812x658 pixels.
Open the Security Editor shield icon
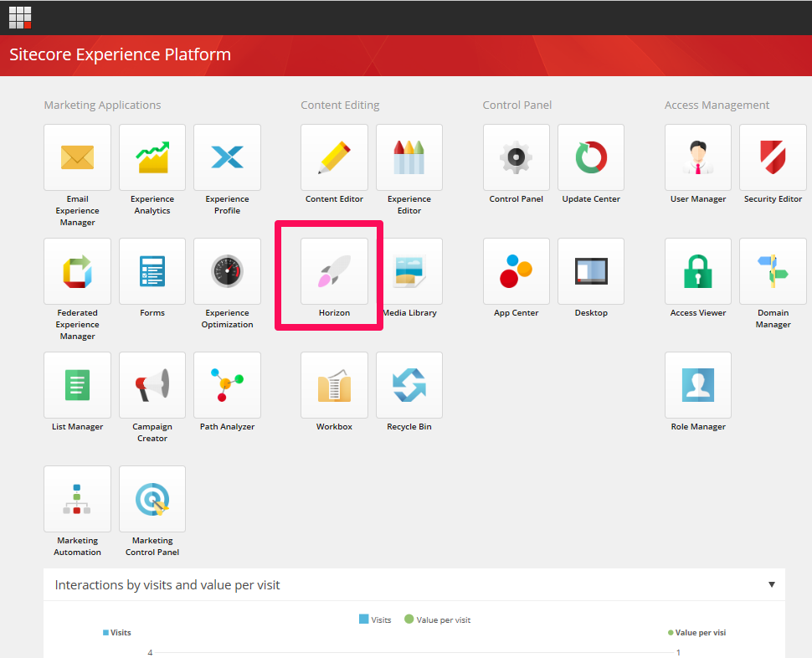pyautogui.click(x=772, y=157)
